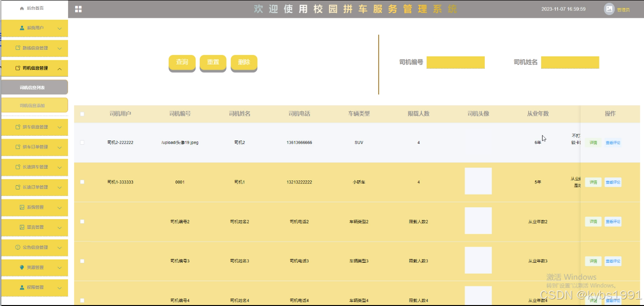Expand the 资源管理 menu chevron
644x306 pixels.
(x=60, y=268)
